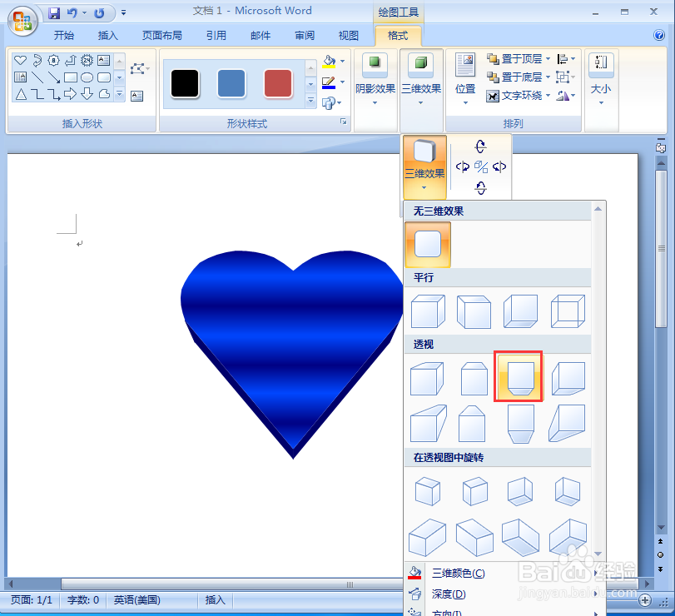Click the Office button logo
Screen dimensions: 675x616
pos(22,21)
